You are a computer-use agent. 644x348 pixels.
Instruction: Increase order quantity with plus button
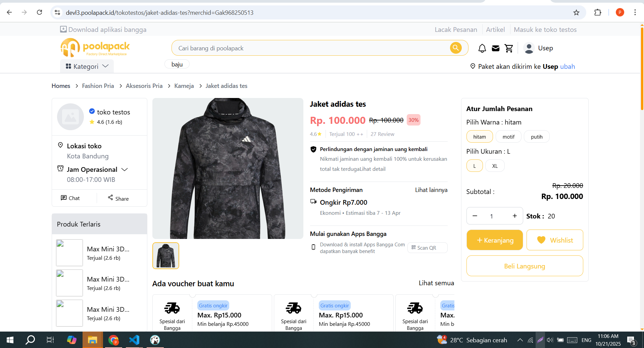[x=514, y=216]
